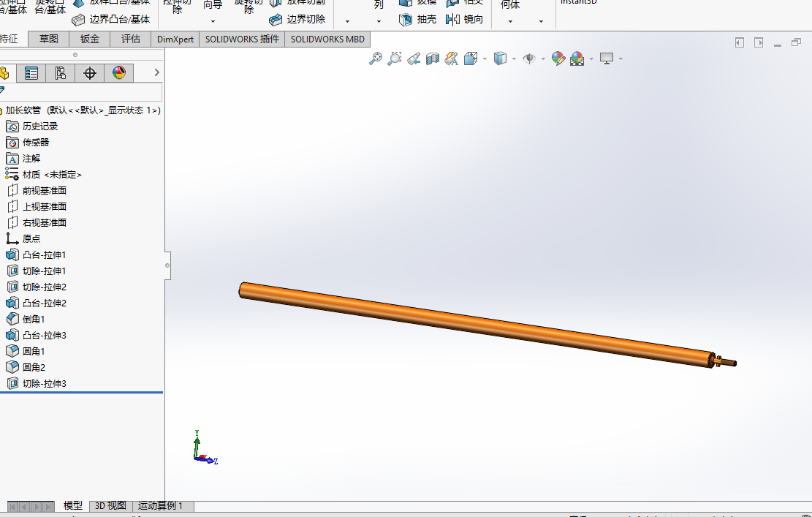Open the Dynamic Annotation Views icon
Viewport: 812px width, 517px height.
452,59
